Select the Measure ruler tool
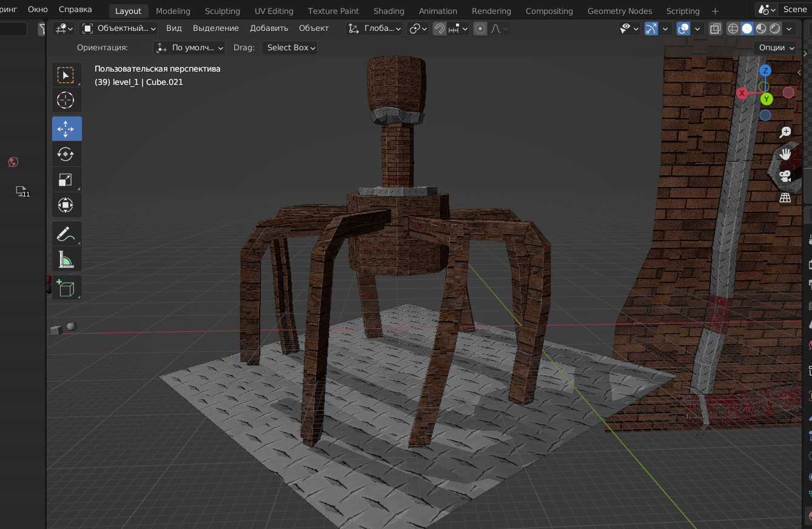The width and height of the screenshot is (812, 529). tap(66, 259)
